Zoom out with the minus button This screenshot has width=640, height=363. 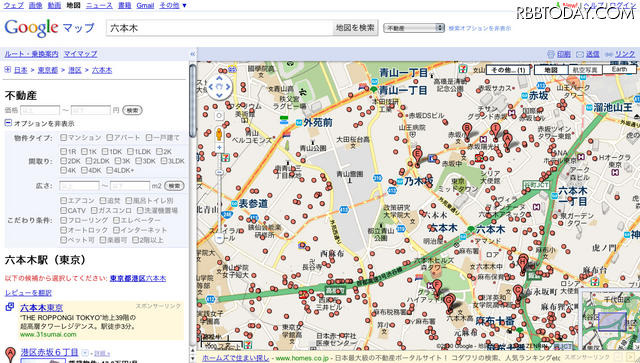pyautogui.click(x=219, y=238)
